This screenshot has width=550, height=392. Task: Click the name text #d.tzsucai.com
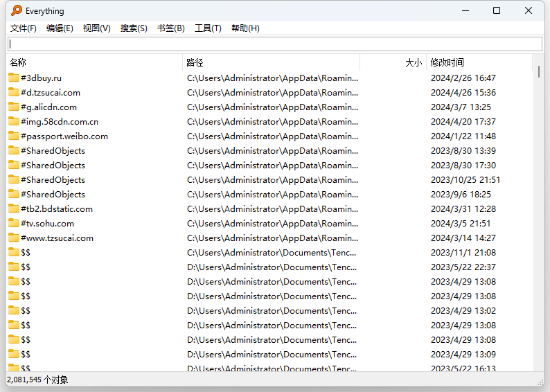point(51,93)
